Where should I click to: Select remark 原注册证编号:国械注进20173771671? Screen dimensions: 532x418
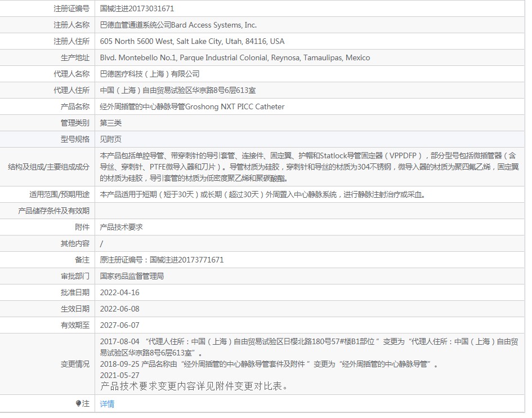pos(162,260)
